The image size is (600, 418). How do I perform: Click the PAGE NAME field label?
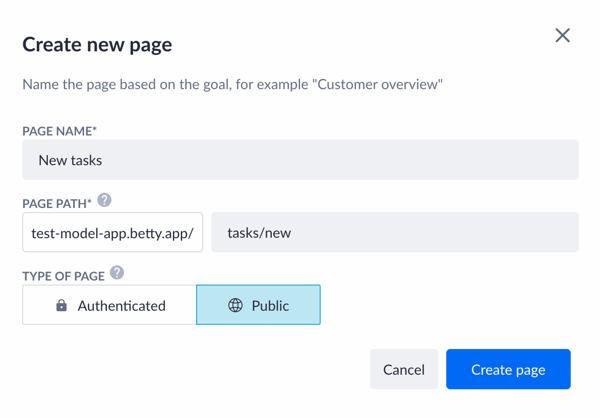[x=57, y=131]
